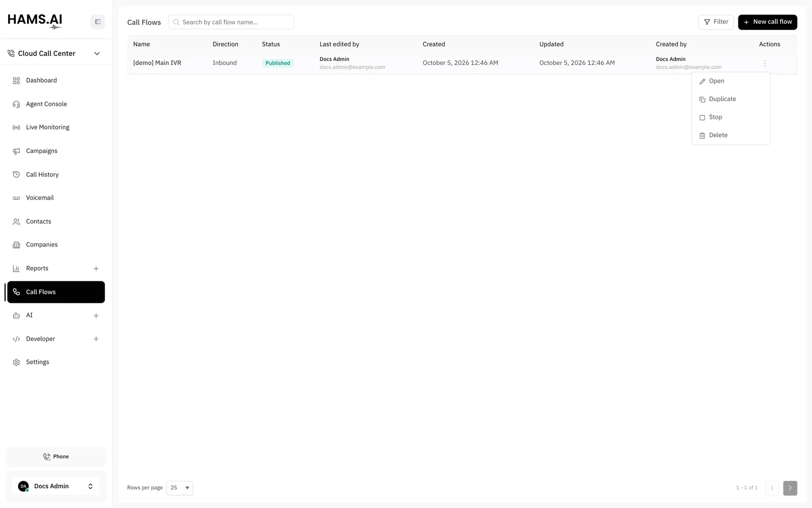
Task: Expand the AI submenu plus
Action: click(x=96, y=316)
